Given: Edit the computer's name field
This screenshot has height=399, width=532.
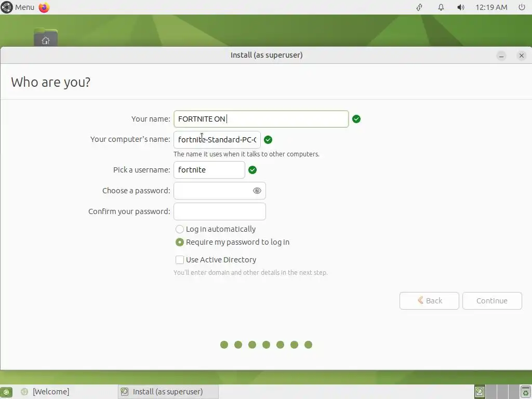Looking at the screenshot, I should tap(217, 140).
